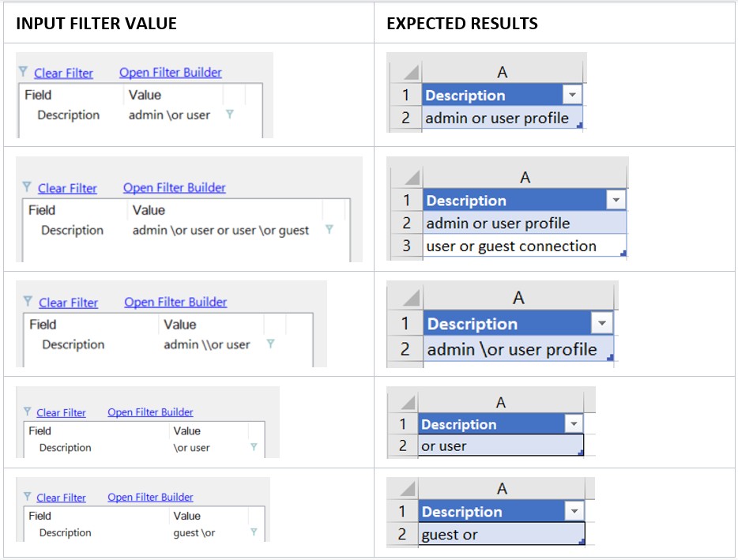Viewport: 738px width, 560px height.
Task: Select the 'user or guest connection' cell
Action: (511, 246)
